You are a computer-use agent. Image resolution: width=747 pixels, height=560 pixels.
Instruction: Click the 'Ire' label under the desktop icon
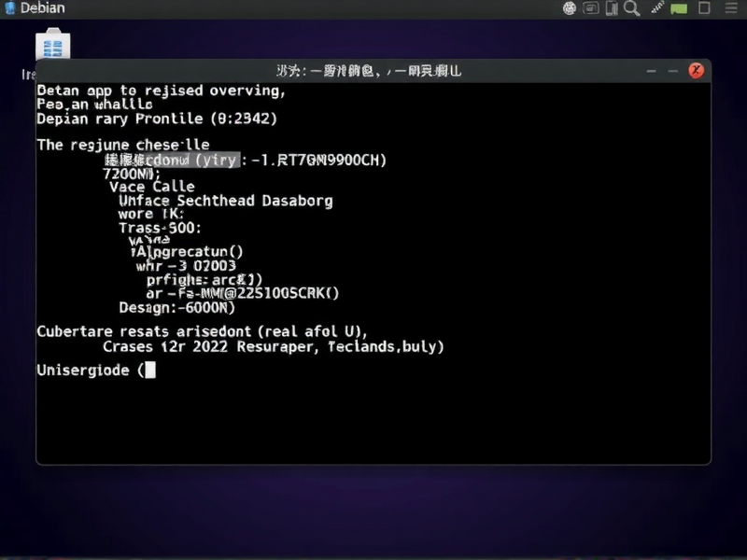tap(28, 74)
